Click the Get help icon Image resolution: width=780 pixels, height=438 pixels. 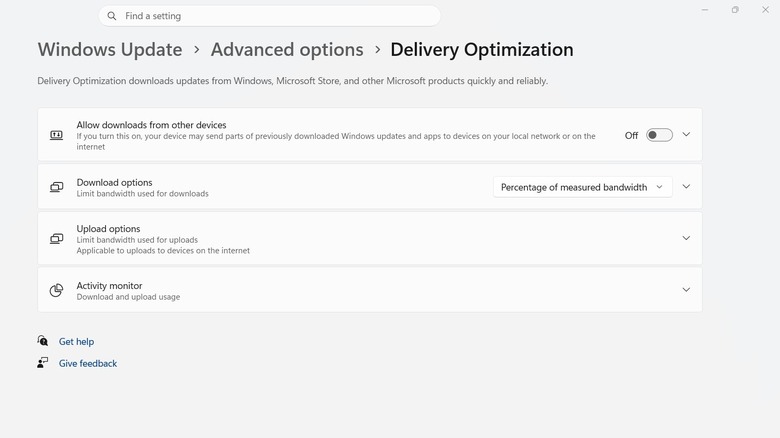pos(43,341)
